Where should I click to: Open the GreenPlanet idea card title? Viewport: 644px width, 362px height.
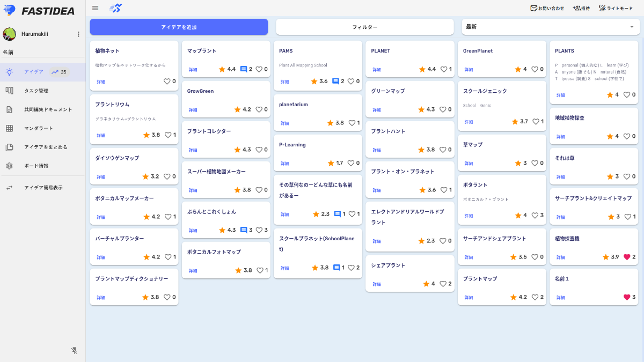point(478,51)
